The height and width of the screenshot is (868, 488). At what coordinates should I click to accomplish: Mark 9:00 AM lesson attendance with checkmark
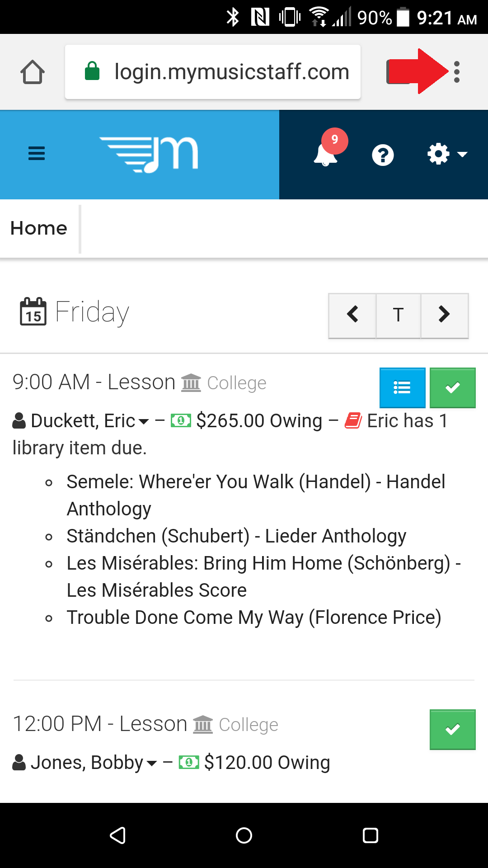tap(452, 387)
